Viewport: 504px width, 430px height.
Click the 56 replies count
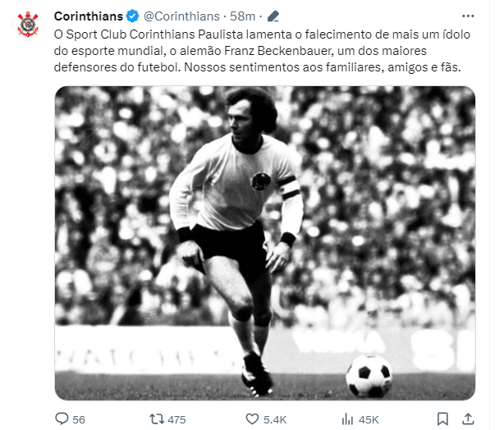tap(79, 419)
